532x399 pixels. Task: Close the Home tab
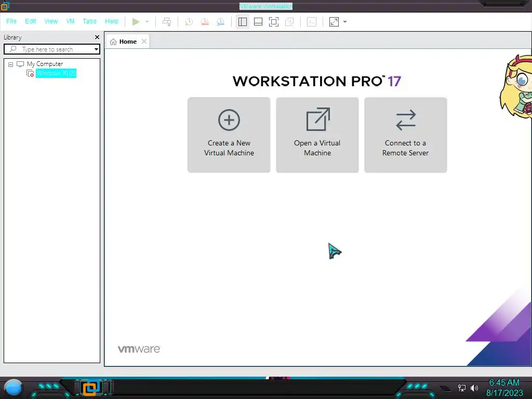144,42
